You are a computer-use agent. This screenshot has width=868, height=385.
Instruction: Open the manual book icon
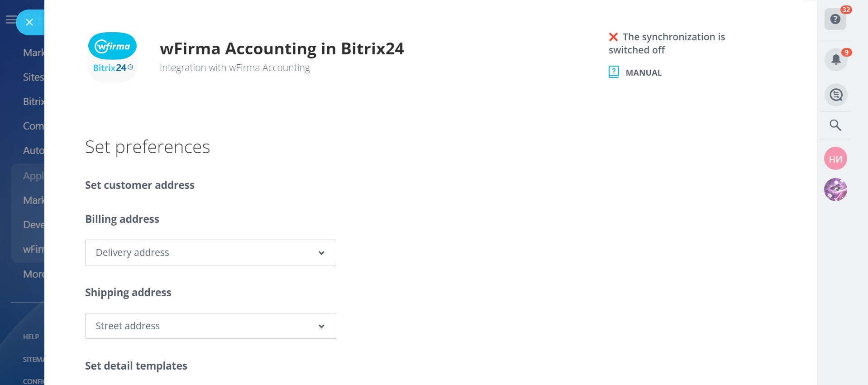click(614, 72)
